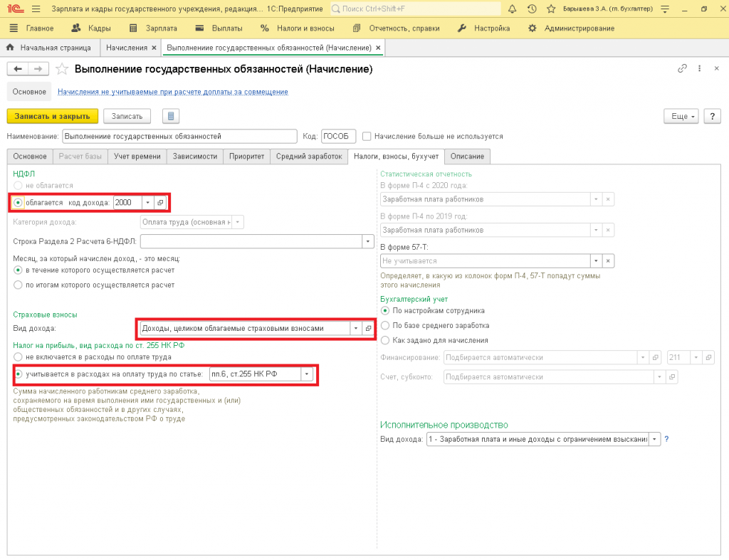Viewport: 729px width, 560px height.
Task: Select 'по итогам которого осуществляется расчет' radio
Action: coord(19,285)
